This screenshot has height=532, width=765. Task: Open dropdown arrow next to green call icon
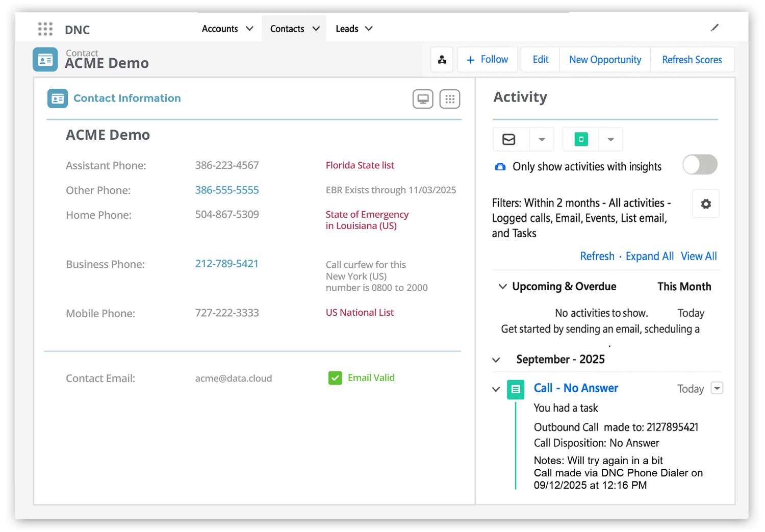coord(610,139)
